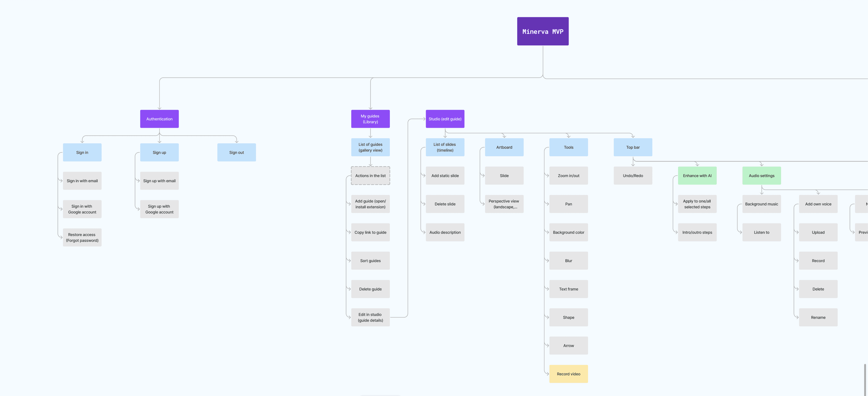Select the Sign in with email box
This screenshot has width=868, height=396.
pyautogui.click(x=82, y=181)
